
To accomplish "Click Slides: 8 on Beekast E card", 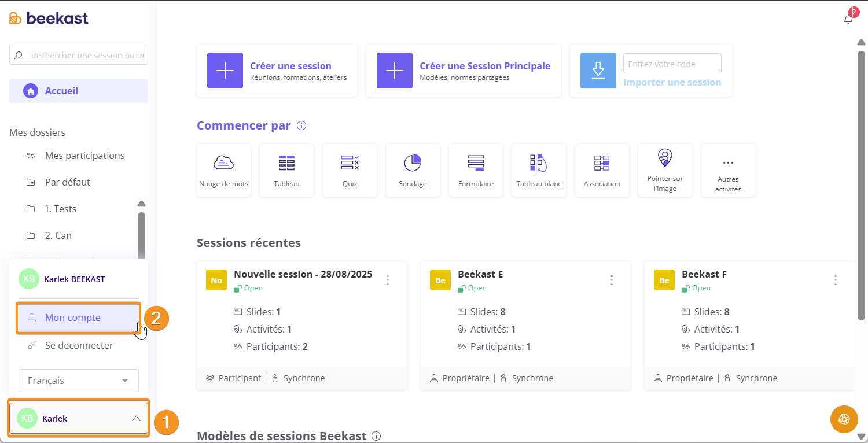I will 488,312.
